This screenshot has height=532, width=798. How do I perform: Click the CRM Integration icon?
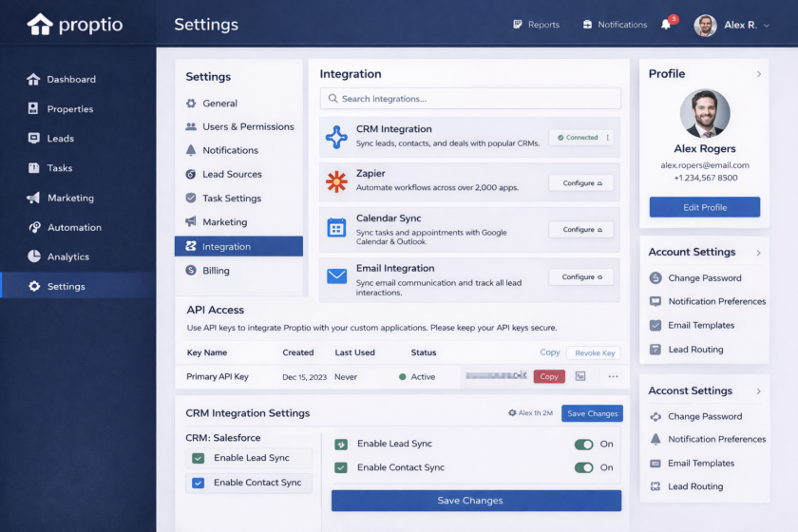point(336,137)
